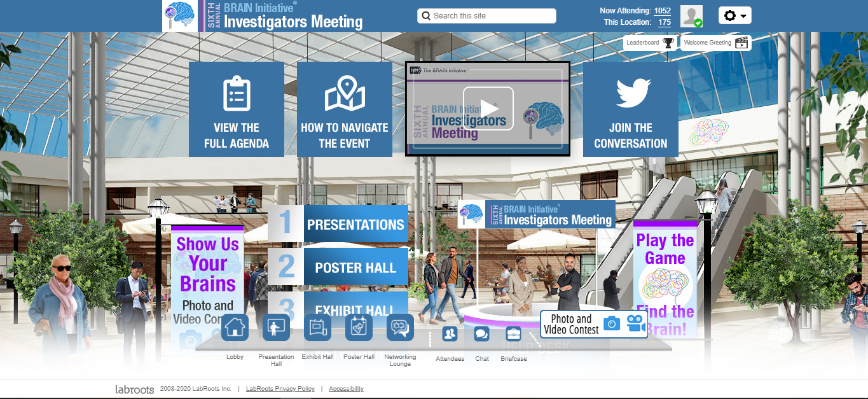Open the Accessibility footer link
Screen dimensions: 868x399
(346, 388)
